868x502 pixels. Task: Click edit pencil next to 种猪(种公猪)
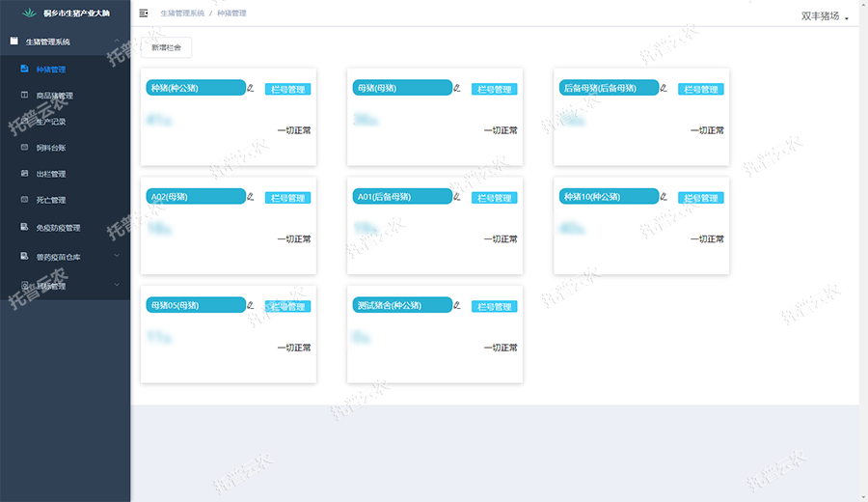[250, 88]
